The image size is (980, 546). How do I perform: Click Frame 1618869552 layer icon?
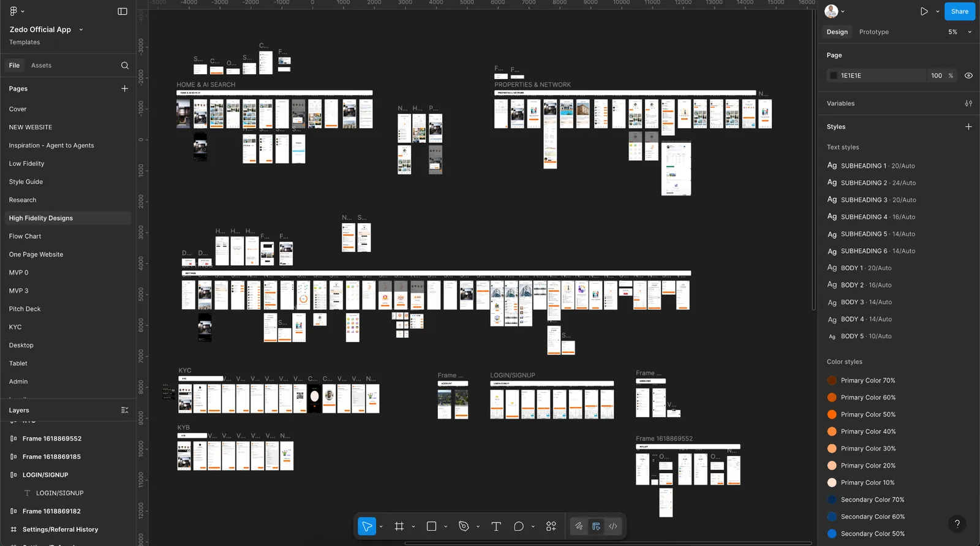pos(13,439)
